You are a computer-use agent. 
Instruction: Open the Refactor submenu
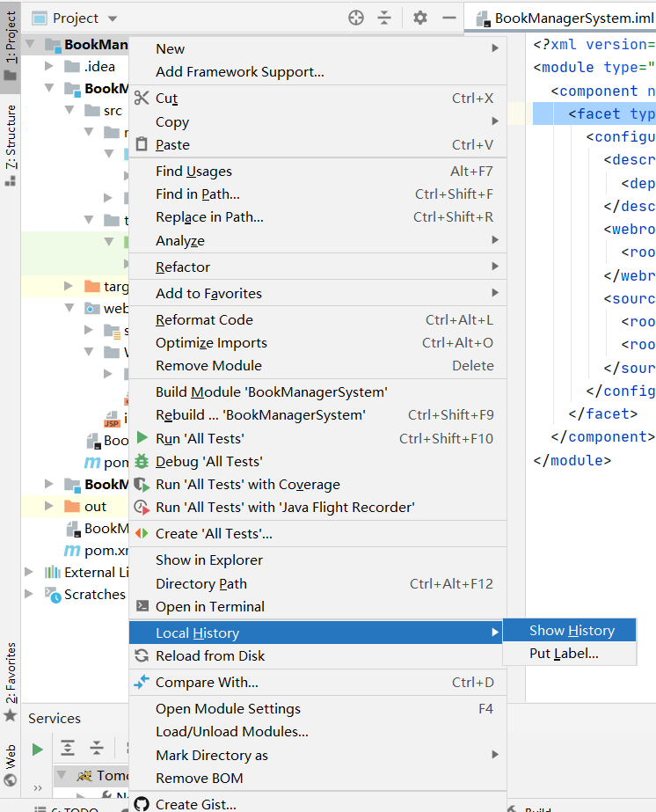[x=317, y=267]
